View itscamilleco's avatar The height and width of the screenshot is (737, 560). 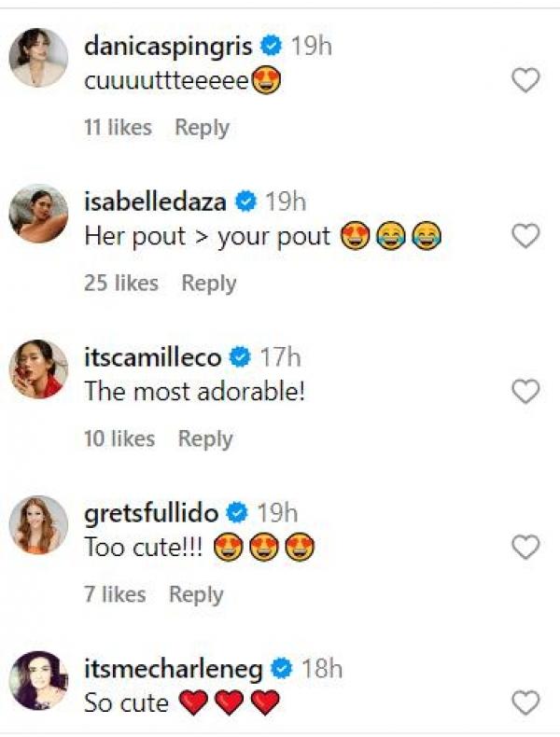coord(38,369)
